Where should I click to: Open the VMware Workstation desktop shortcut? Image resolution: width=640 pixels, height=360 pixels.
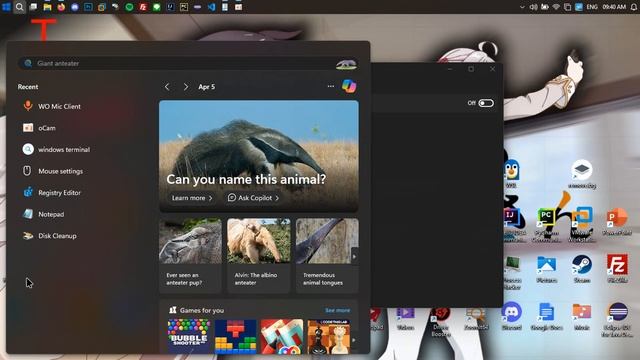coord(582,224)
